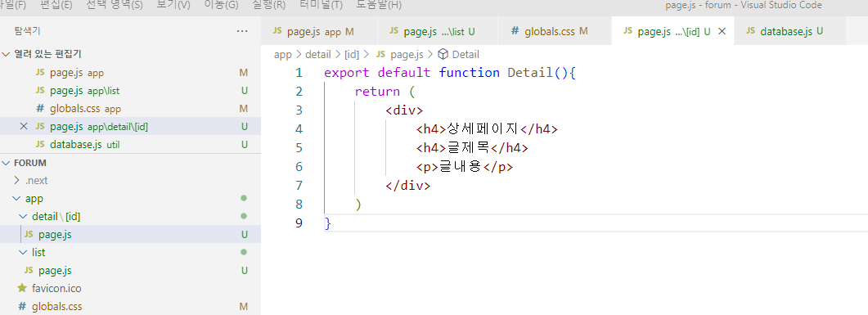Select page.js under list folder

pyautogui.click(x=131, y=271)
